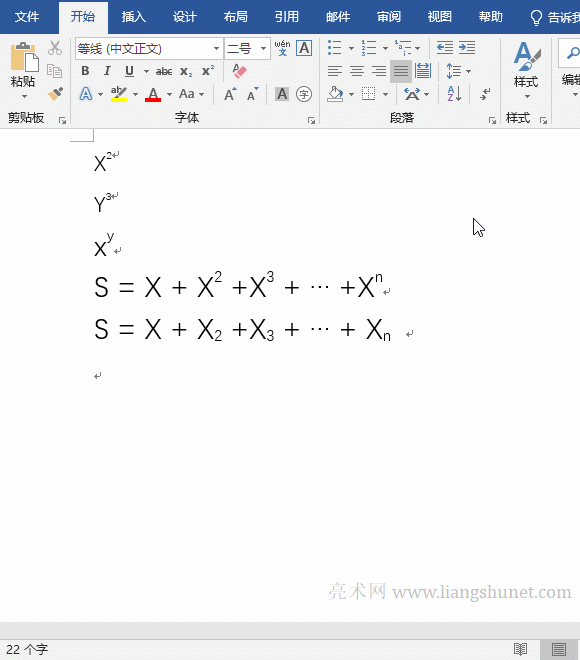Toggle justify alignment button

pyautogui.click(x=401, y=71)
